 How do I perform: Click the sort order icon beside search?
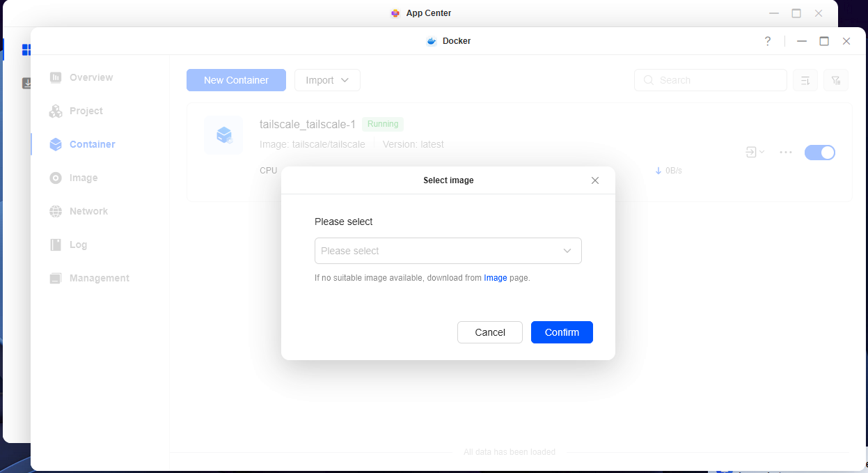click(805, 80)
